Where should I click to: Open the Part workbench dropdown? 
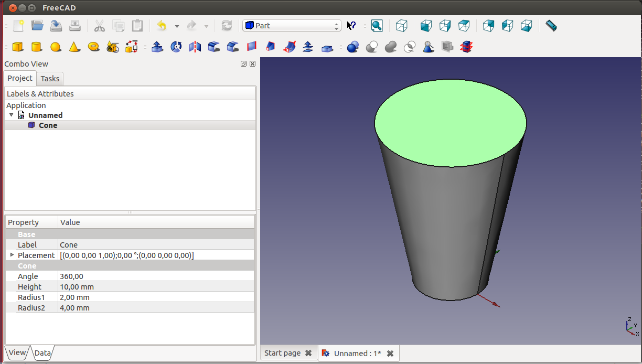292,25
